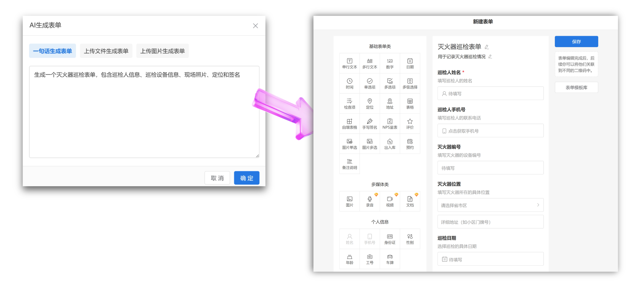Viewport: 644px width, 284px height.
Task: Add a 手写签名 signature field
Action: [x=369, y=124]
